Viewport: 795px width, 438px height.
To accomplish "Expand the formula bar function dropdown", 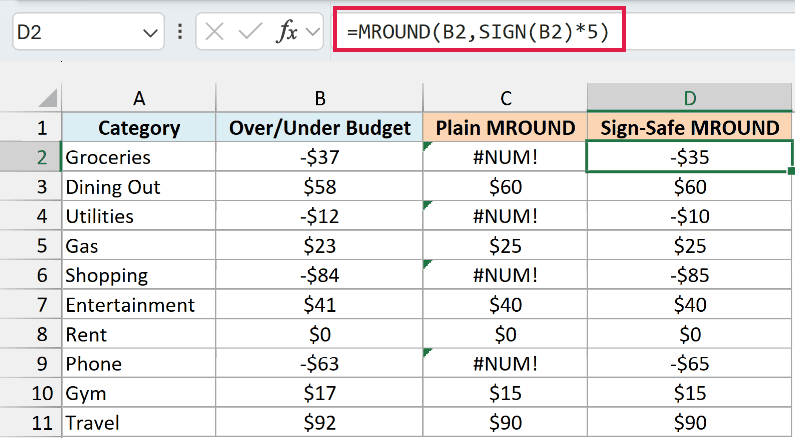I will click(313, 32).
